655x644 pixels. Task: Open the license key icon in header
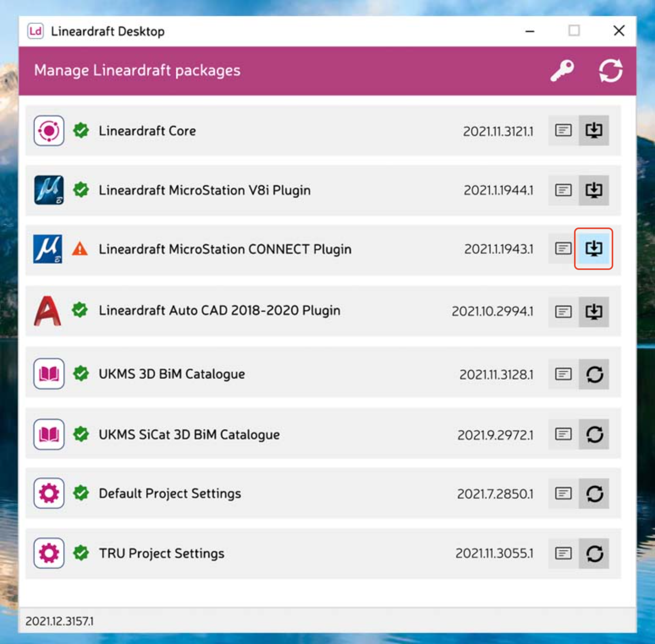click(562, 71)
